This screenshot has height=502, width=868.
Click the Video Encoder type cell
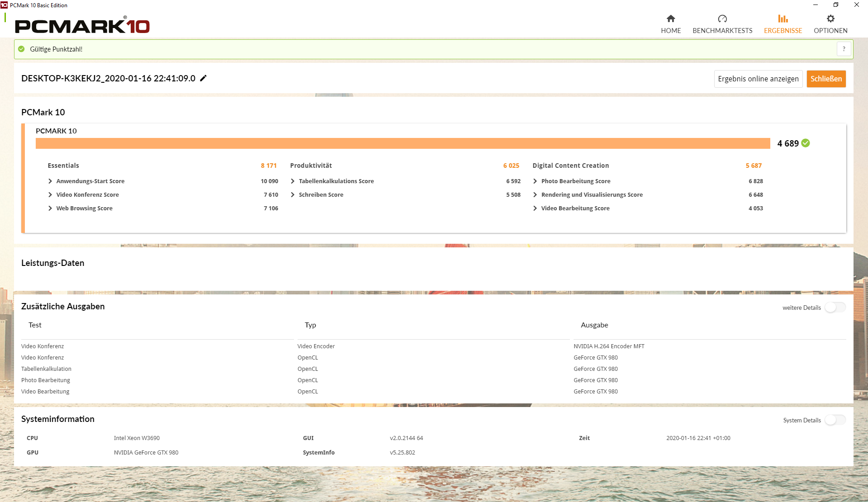[316, 346]
